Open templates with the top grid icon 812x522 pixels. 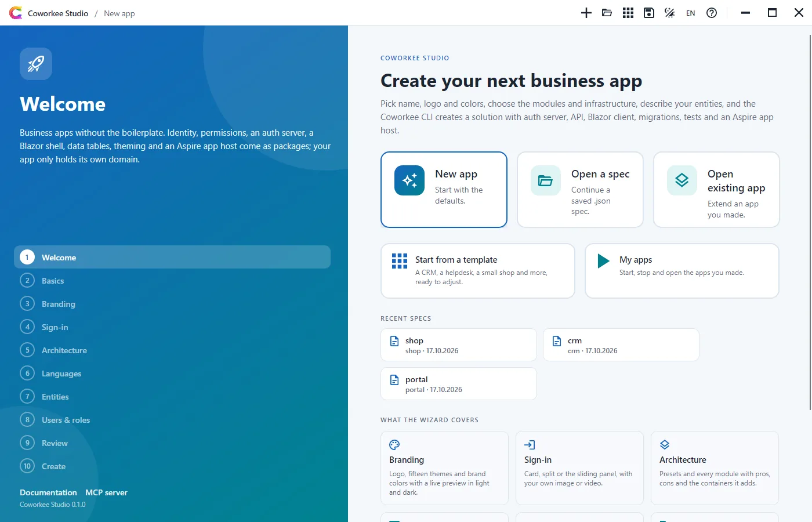point(628,13)
